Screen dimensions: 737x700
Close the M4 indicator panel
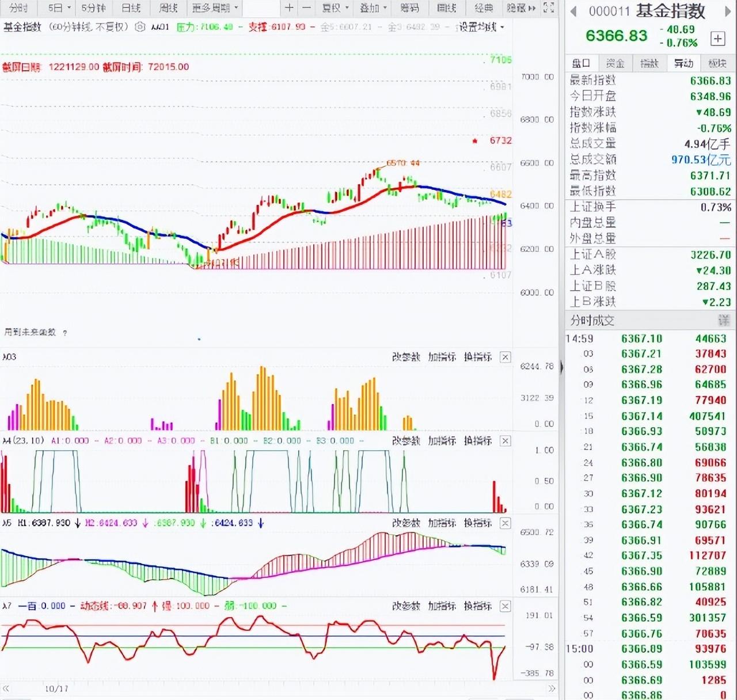coord(505,441)
